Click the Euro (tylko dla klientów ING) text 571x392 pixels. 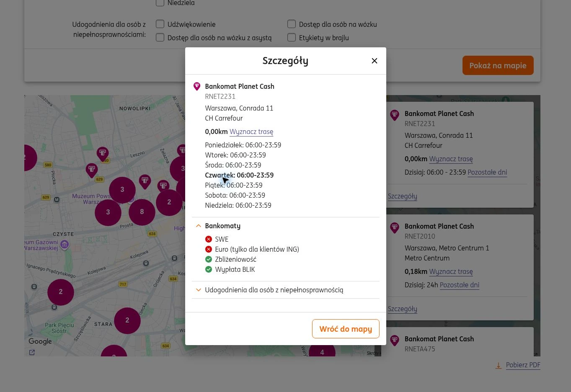pos(257,250)
